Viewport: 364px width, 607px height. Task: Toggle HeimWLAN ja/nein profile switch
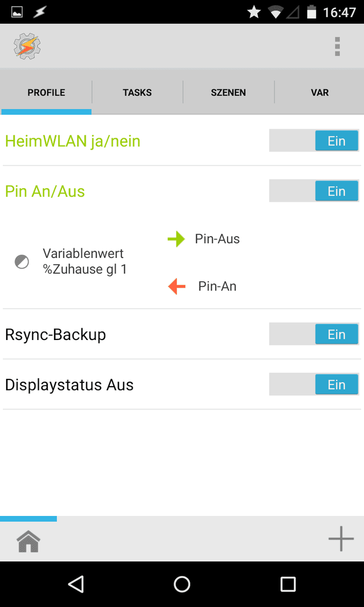314,141
